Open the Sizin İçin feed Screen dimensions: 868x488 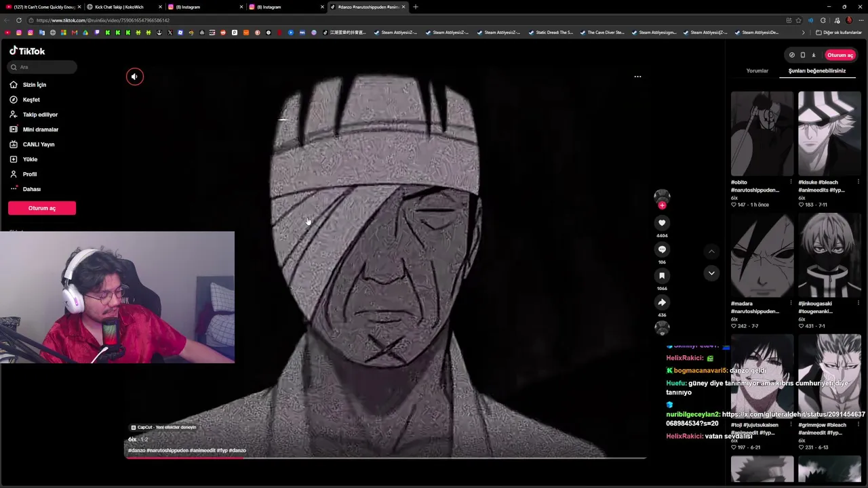[35, 85]
